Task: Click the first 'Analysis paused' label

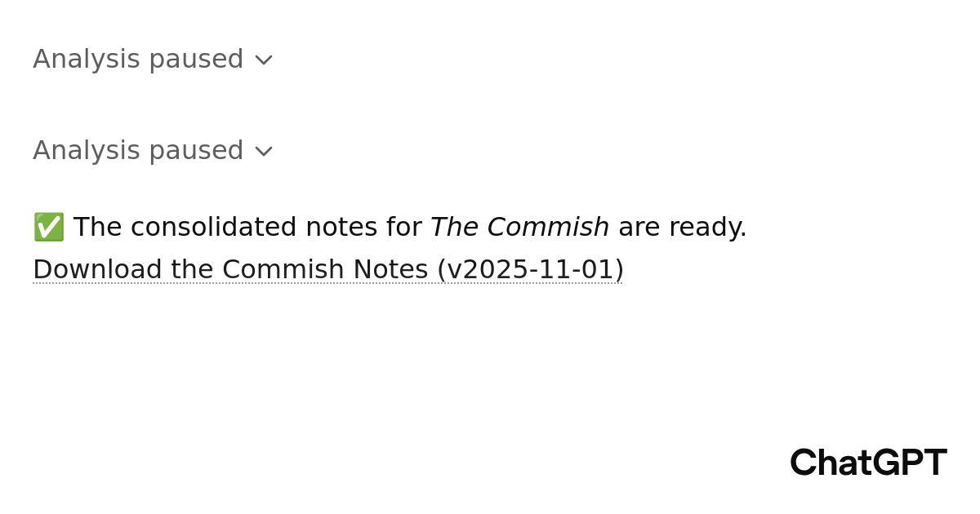Action: tap(138, 60)
